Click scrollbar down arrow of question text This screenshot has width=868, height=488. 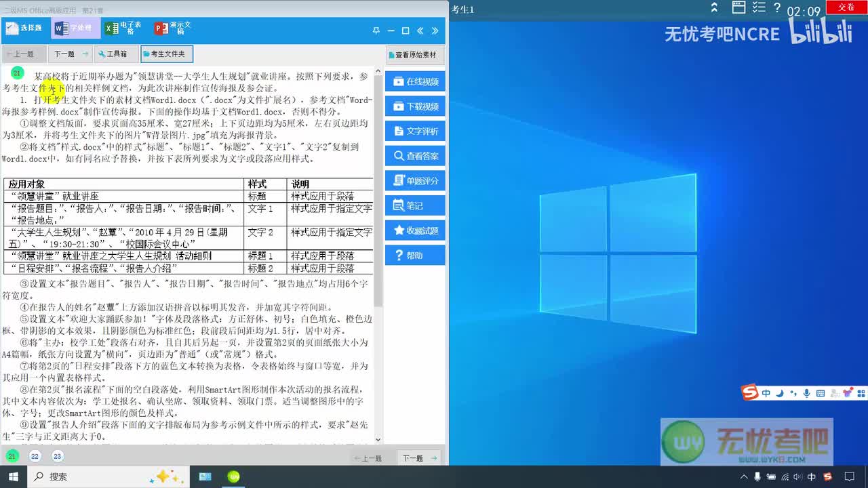tap(378, 439)
